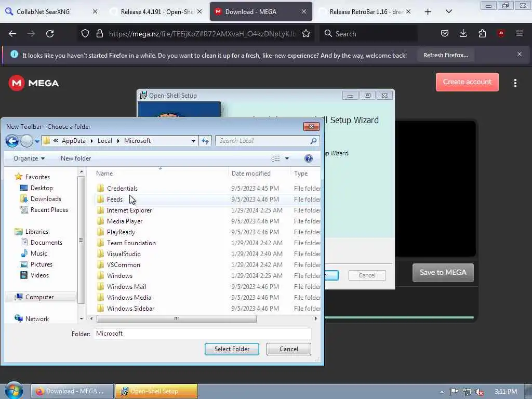List all tabs dropdown chevron
This screenshot has height=399, width=532.
(449, 11)
